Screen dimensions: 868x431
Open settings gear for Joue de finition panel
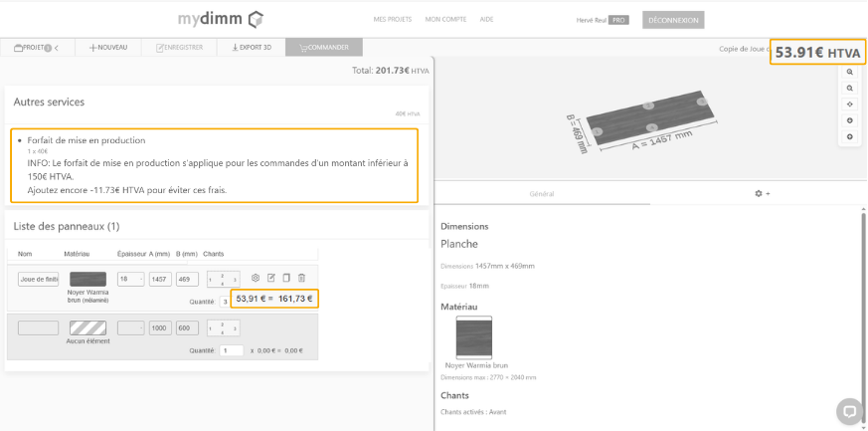256,278
